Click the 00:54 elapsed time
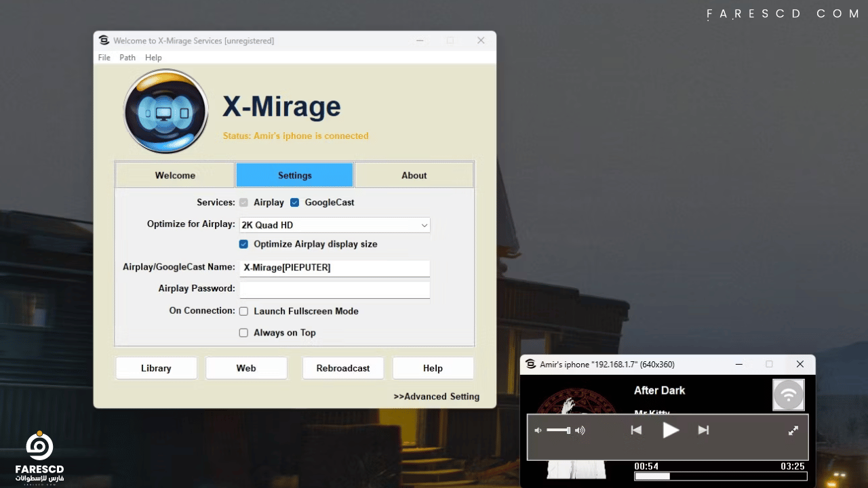Screen dimensions: 868x488 (x=646, y=466)
